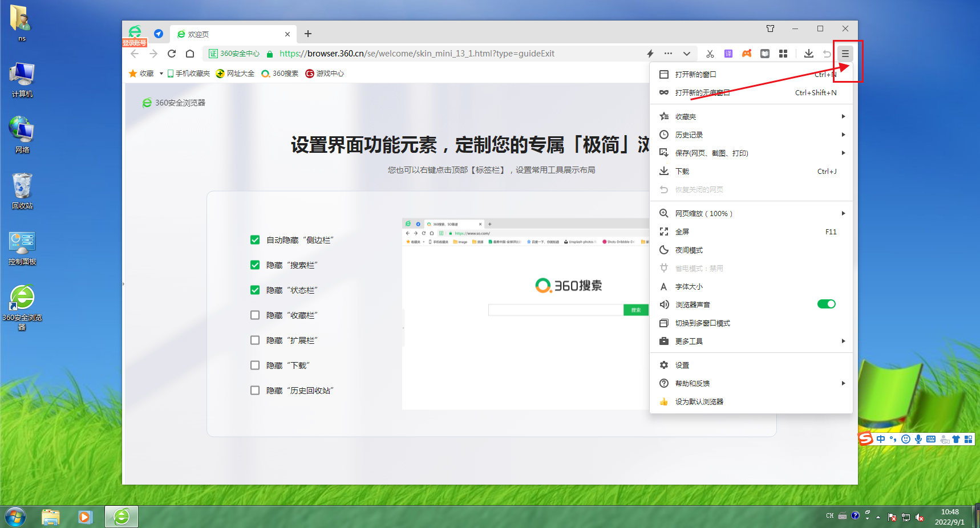Screen dimensions: 980x528
Task: Open 360搜索 bookmark link
Action: point(280,74)
